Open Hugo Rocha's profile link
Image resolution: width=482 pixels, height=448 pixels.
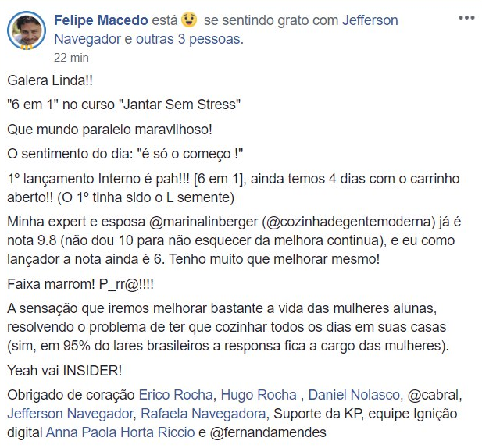coord(259,395)
